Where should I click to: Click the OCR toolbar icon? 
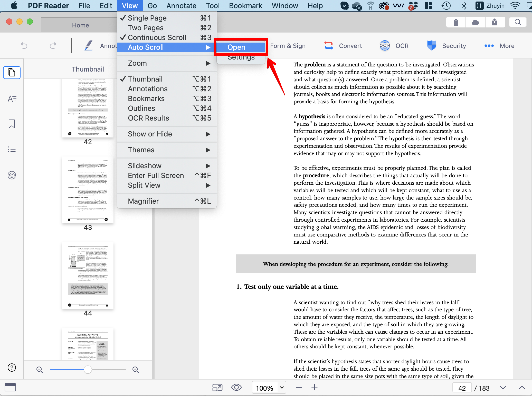(x=385, y=46)
